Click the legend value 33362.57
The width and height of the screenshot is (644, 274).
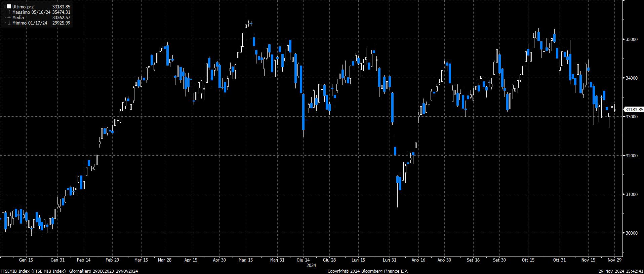click(61, 17)
